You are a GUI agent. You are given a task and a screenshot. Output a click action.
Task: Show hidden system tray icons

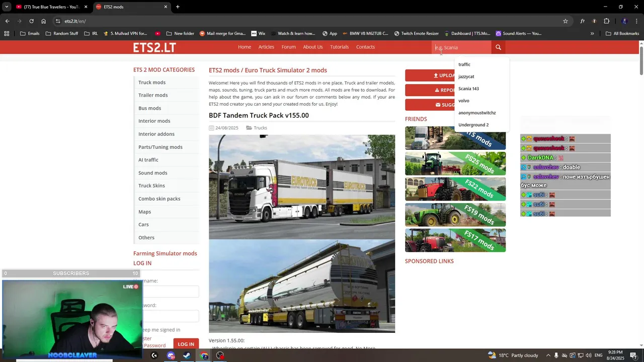pyautogui.click(x=548, y=355)
